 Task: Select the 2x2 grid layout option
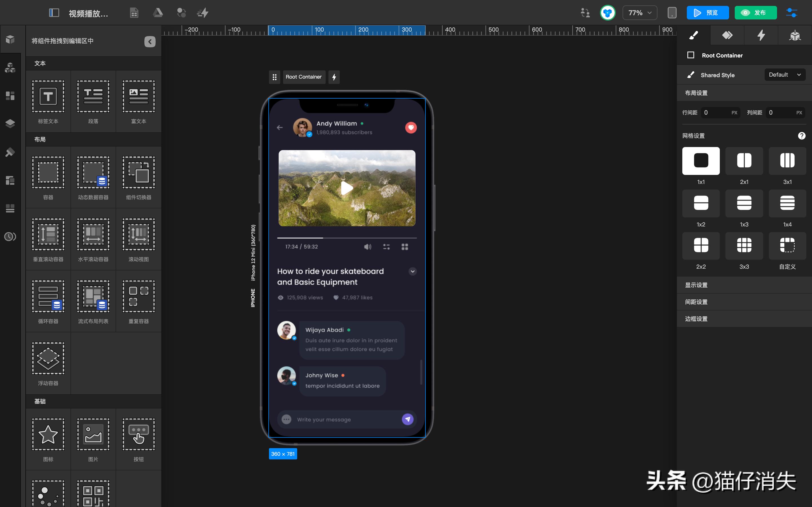701,245
